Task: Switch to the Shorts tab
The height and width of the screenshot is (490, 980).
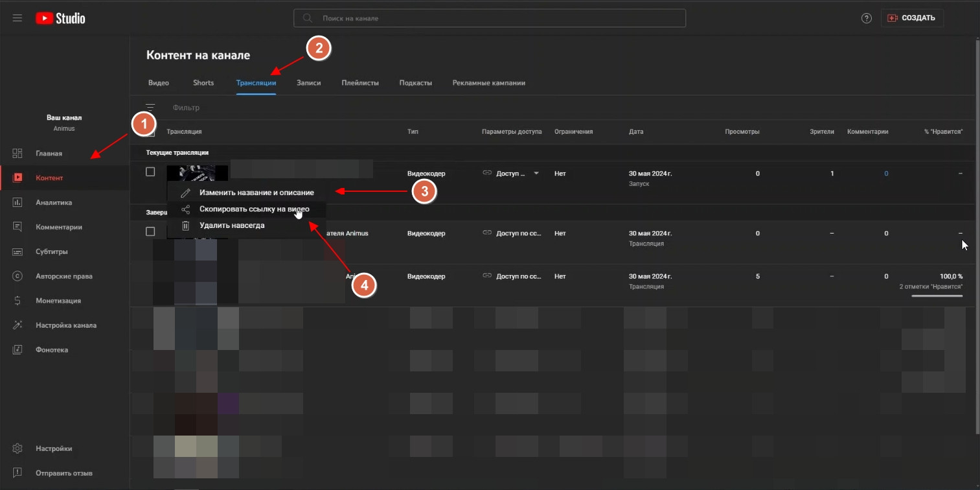Action: coord(203,83)
